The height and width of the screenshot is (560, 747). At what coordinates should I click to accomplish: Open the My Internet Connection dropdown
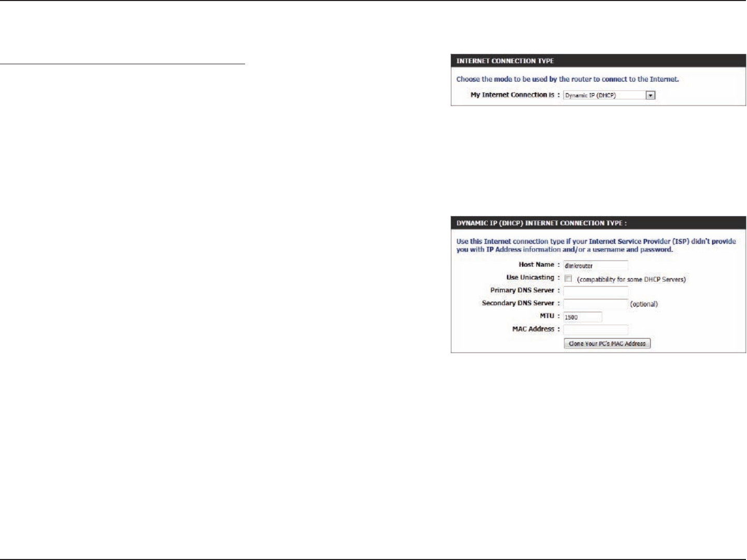pos(609,95)
